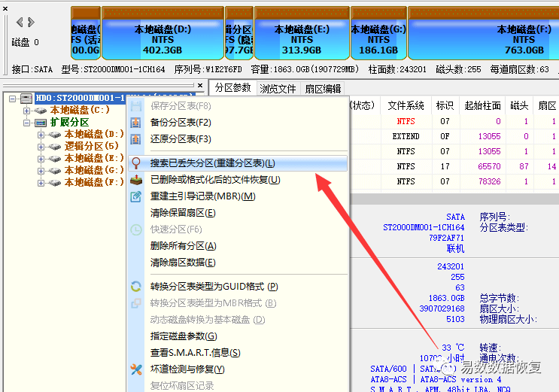Click the EXTEND file system cell
This screenshot has height=392, width=559.
pos(406,136)
